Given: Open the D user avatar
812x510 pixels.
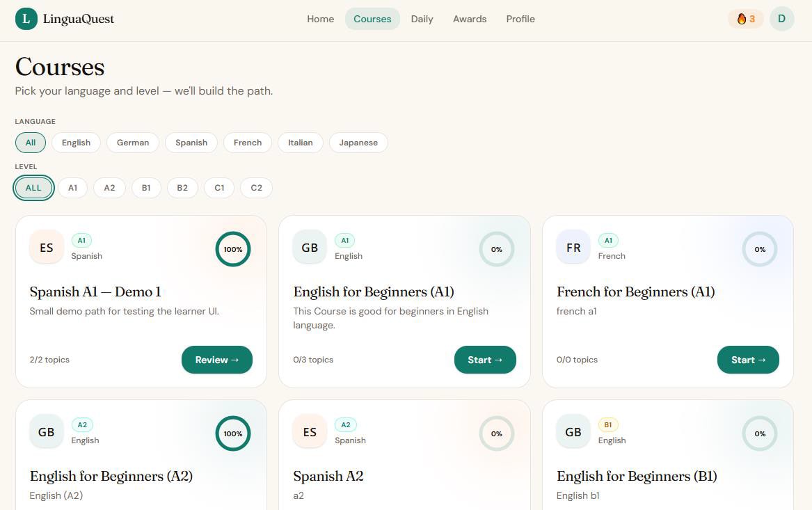Looking at the screenshot, I should (781, 19).
